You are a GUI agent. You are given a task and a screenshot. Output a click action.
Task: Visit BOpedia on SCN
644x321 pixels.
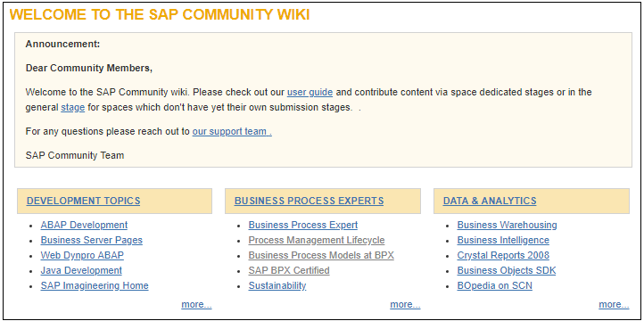(x=494, y=285)
